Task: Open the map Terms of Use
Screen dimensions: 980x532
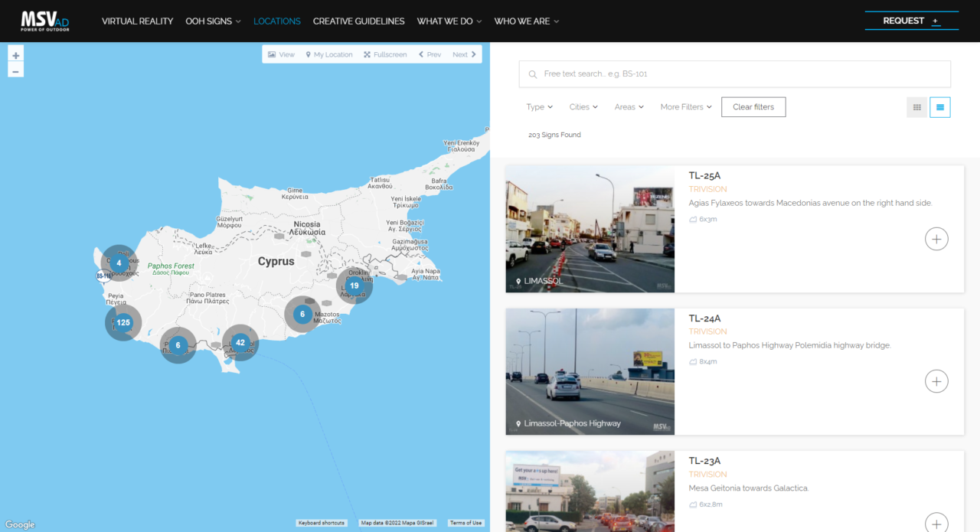Action: (x=466, y=523)
